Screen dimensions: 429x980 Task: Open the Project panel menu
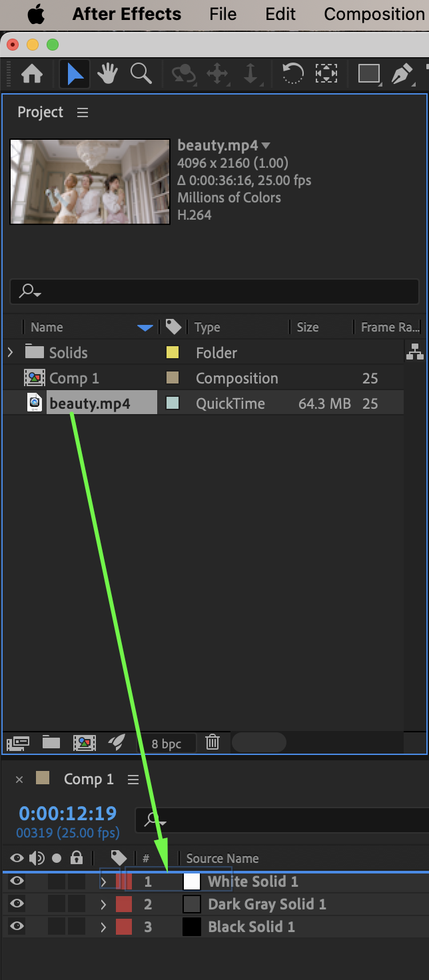tap(83, 113)
